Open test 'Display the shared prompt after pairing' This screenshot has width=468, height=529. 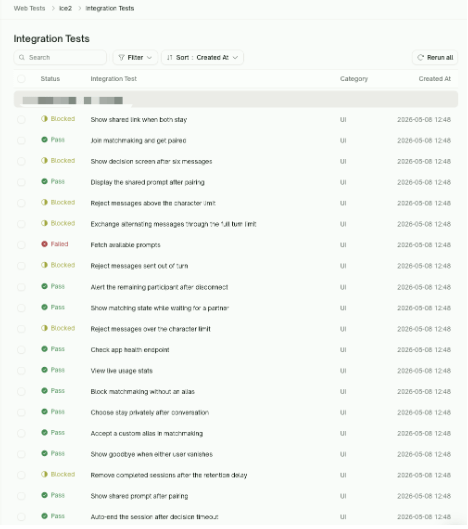147,183
